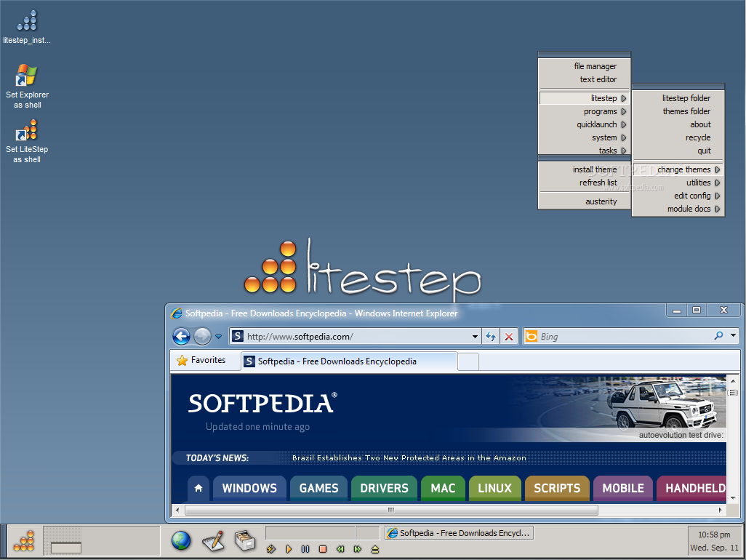The height and width of the screenshot is (560, 746).
Task: Click the lightning bolt player icon
Action: click(x=271, y=549)
